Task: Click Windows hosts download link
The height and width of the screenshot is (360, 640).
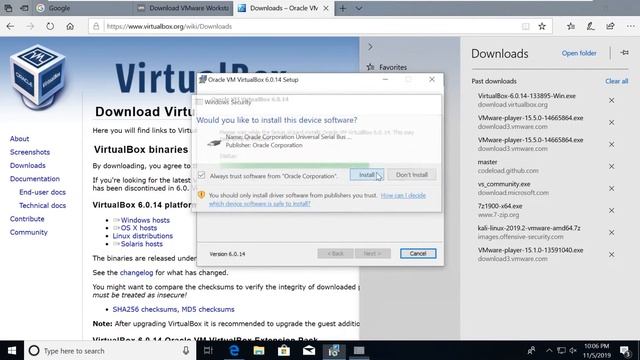Action: [x=145, y=220]
